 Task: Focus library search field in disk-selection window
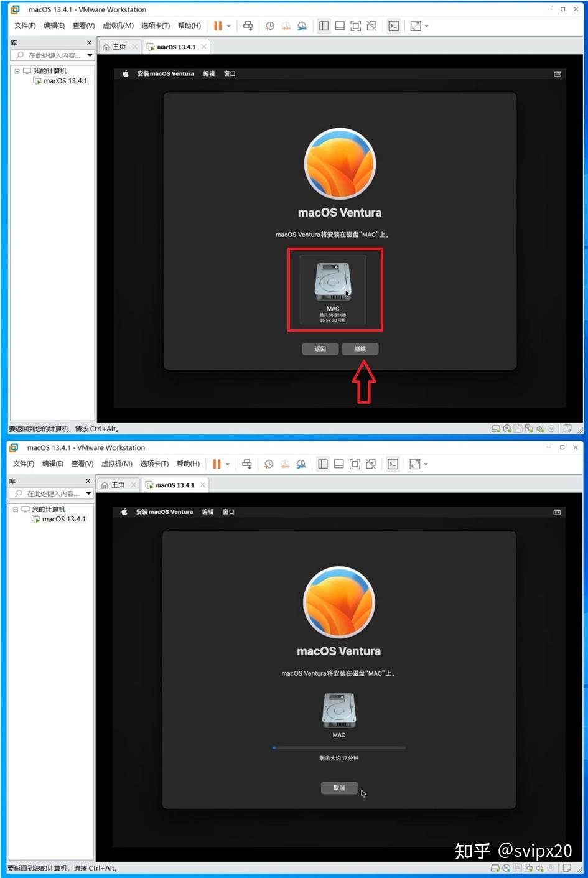pyautogui.click(x=52, y=55)
